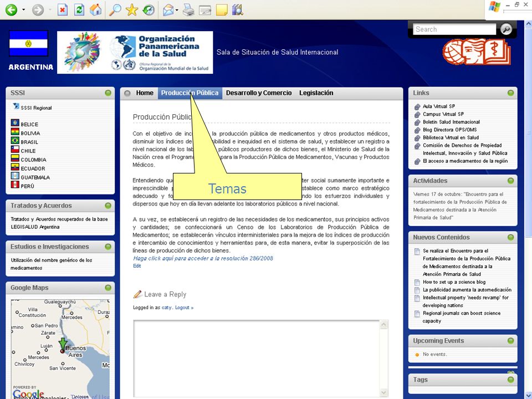
Task: Click the gray circle beside Home tab
Action: (127, 93)
